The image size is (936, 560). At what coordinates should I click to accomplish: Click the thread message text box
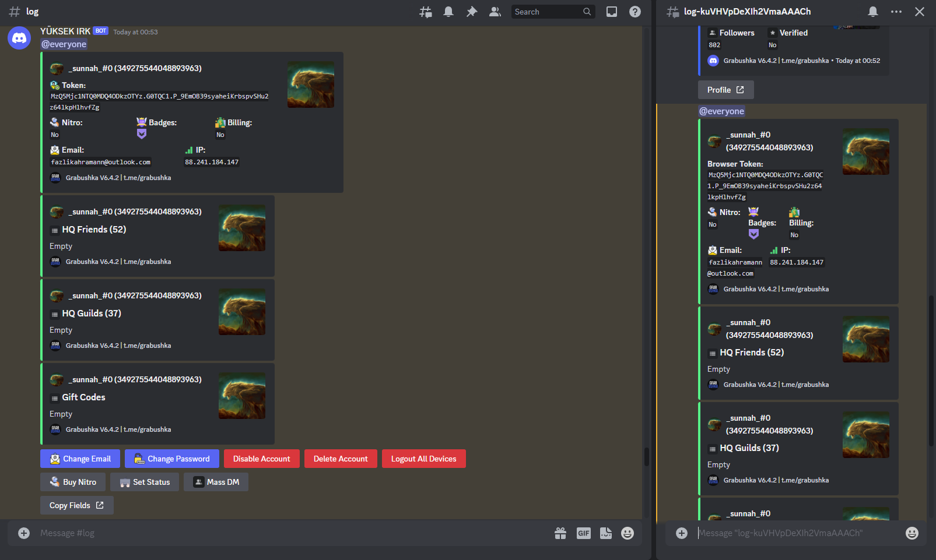tap(798, 533)
